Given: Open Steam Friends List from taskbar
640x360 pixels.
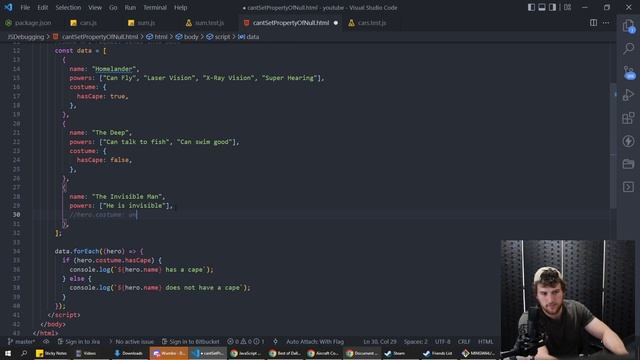Looking at the screenshot, I should pos(438,353).
